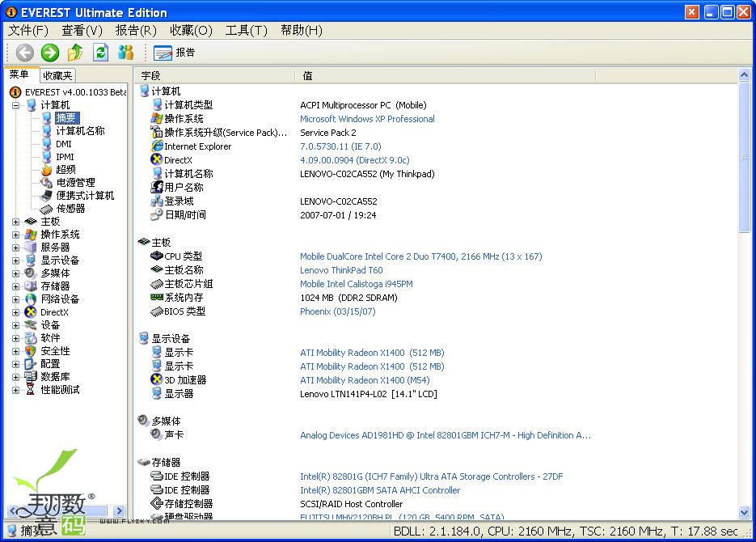Expand the 软件 tree node
756x542 pixels.
16,338
